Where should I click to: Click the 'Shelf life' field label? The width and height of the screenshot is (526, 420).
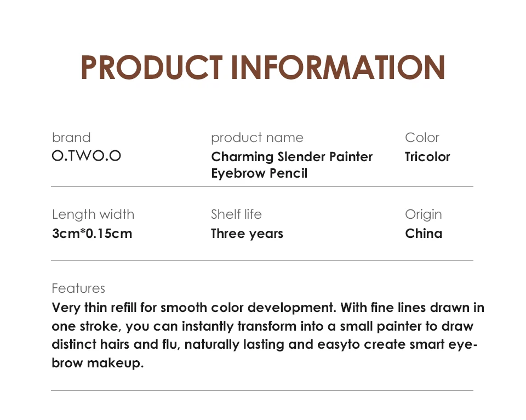click(x=236, y=214)
